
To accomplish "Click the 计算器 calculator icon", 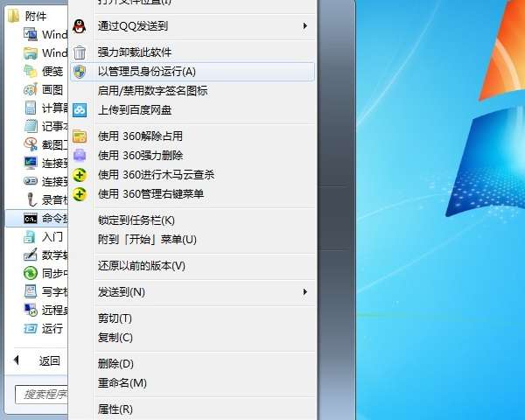I will pyautogui.click(x=31, y=108).
